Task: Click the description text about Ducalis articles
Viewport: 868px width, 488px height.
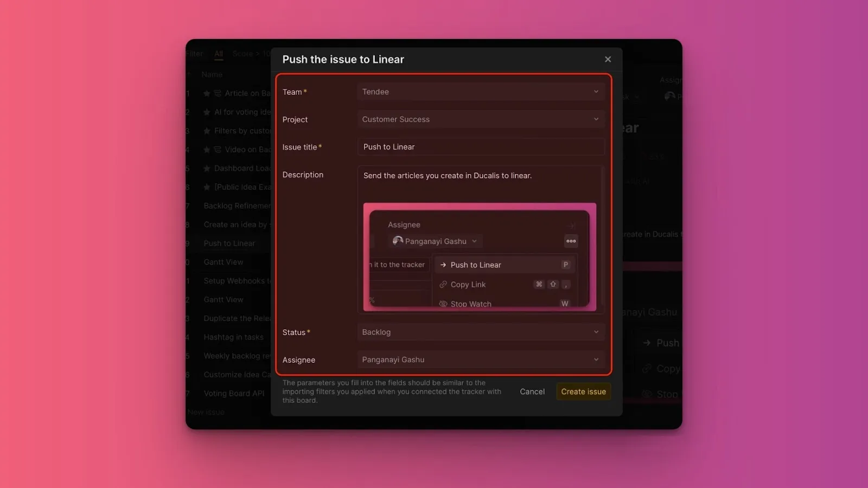Action: [447, 176]
